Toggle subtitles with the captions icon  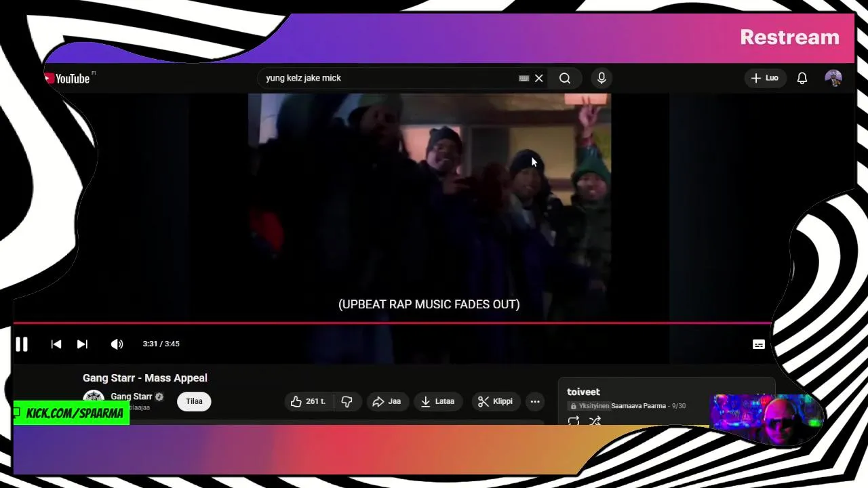759,344
